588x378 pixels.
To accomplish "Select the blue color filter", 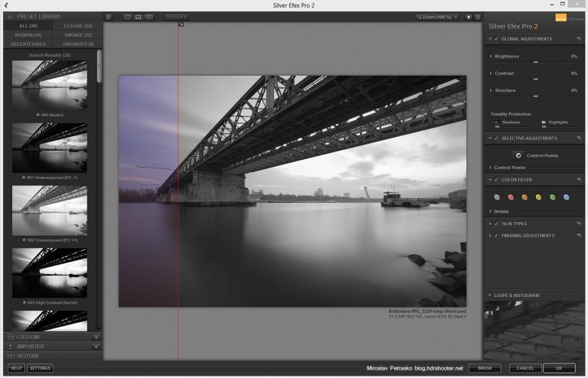I will click(567, 197).
